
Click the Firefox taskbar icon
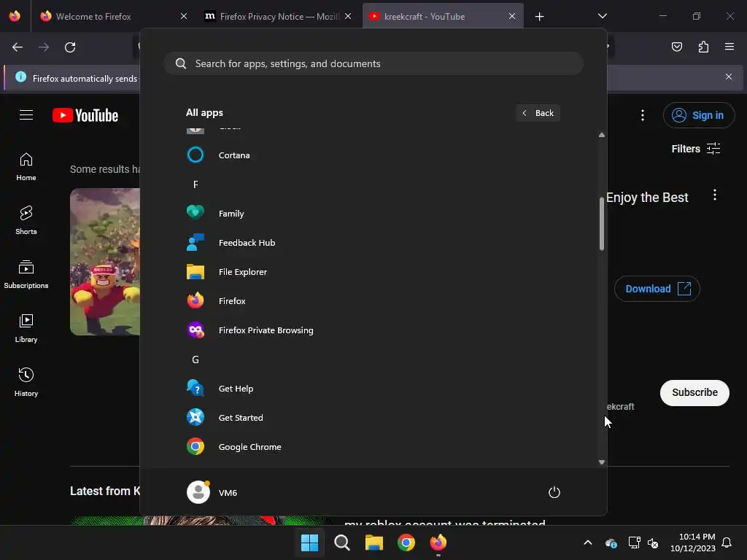pos(438,542)
